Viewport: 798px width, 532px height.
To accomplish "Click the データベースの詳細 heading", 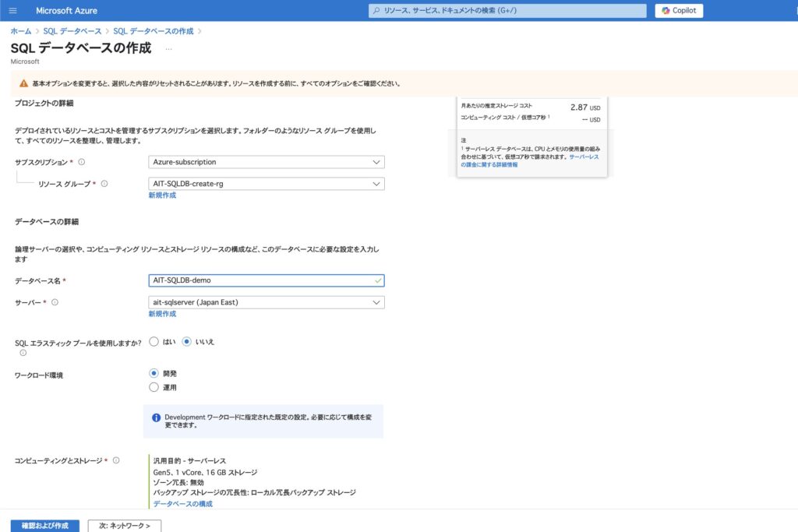I will click(x=47, y=222).
